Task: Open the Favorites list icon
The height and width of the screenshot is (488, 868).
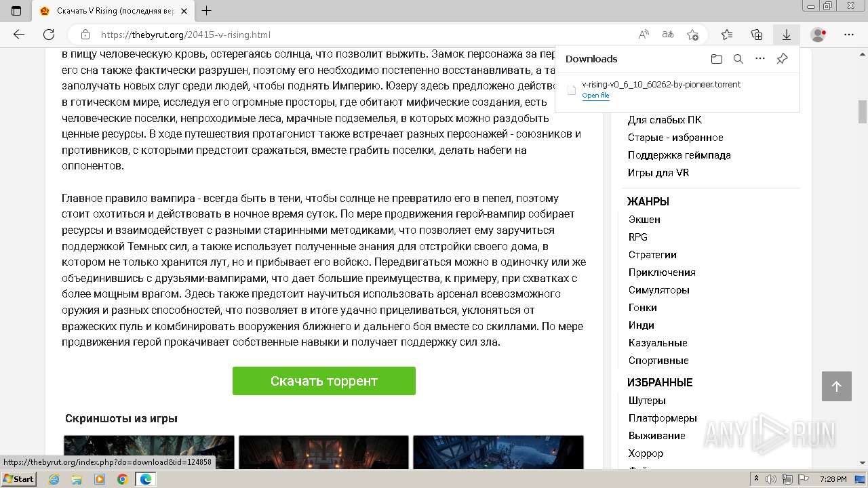Action: (727, 35)
